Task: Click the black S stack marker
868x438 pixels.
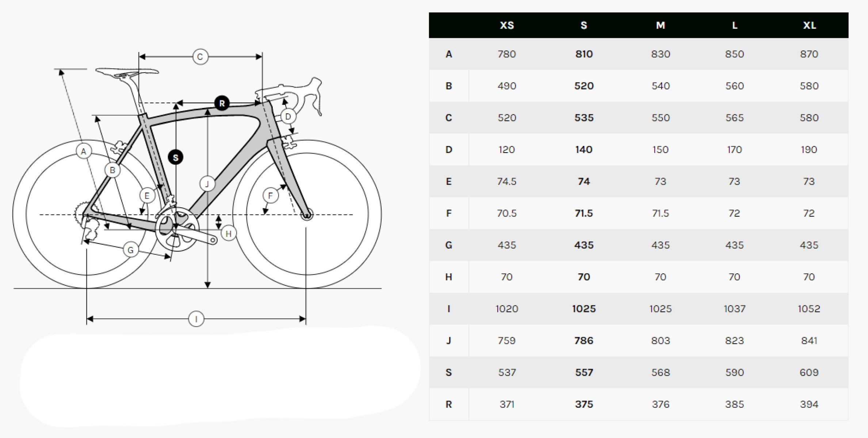Action: (176, 157)
